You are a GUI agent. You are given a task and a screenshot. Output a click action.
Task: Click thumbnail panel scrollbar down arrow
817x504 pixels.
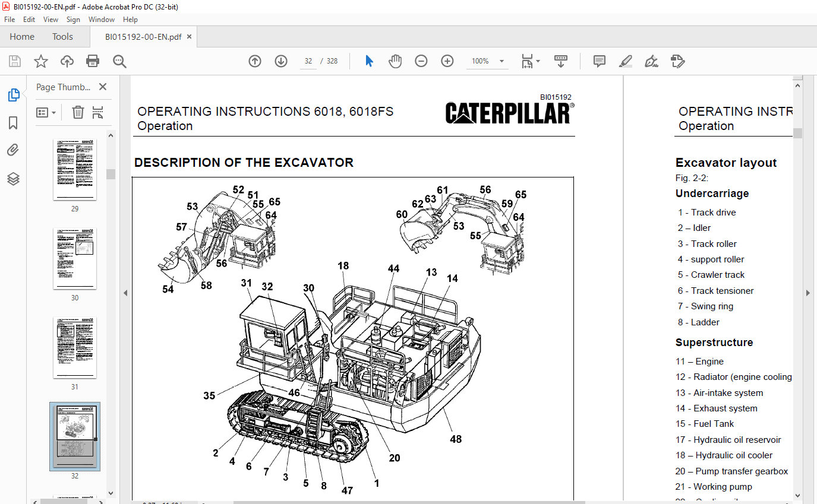(111, 493)
